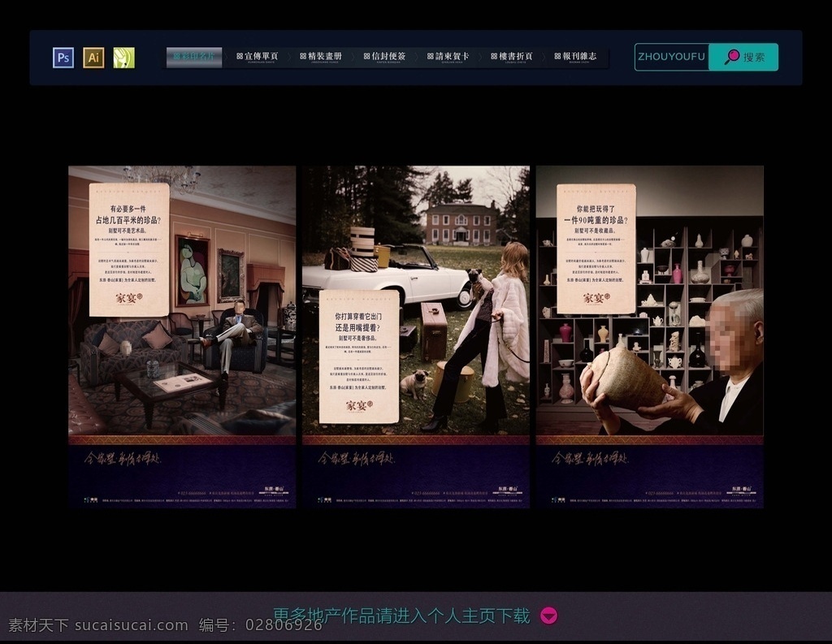Click the 更多地产作品请进入个人主页下载 link
Screen dimensions: 832x644
point(401,616)
